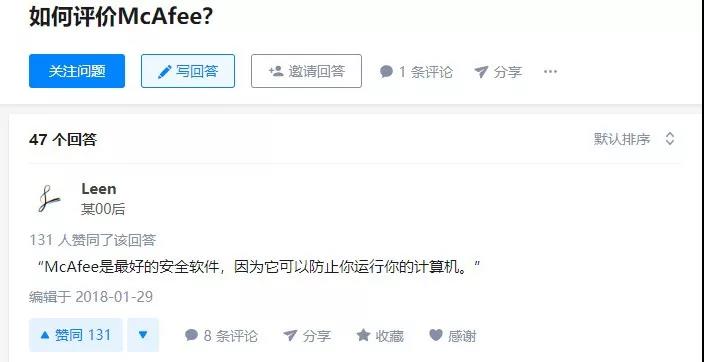Image resolution: width=704 pixels, height=362 pixels.
Task: Click the heart 感谢 icon
Action: coord(436,335)
